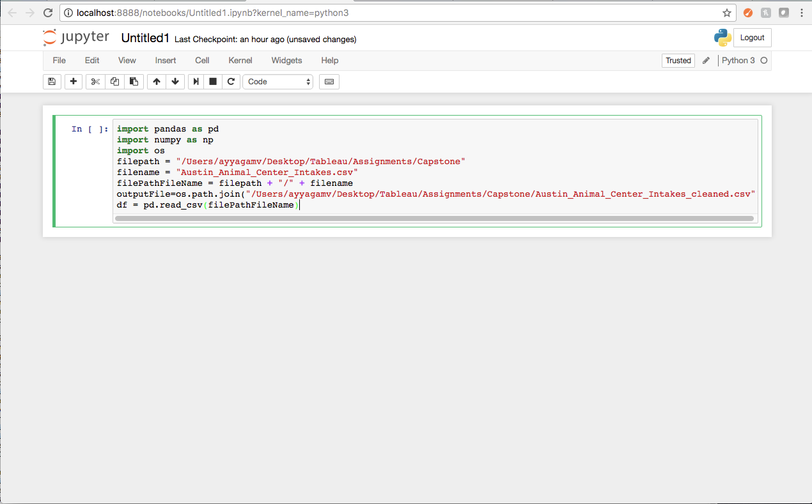Paste cells below icon
This screenshot has height=504, width=812.
134,82
